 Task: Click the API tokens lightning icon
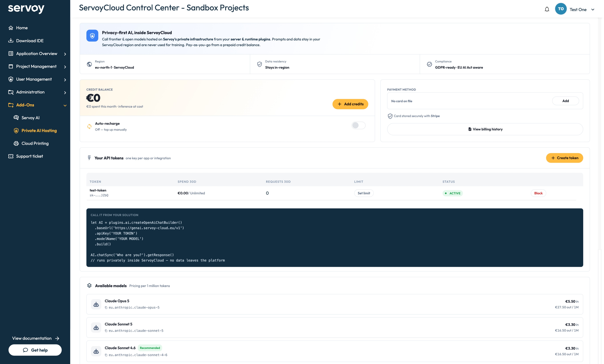tap(89, 158)
